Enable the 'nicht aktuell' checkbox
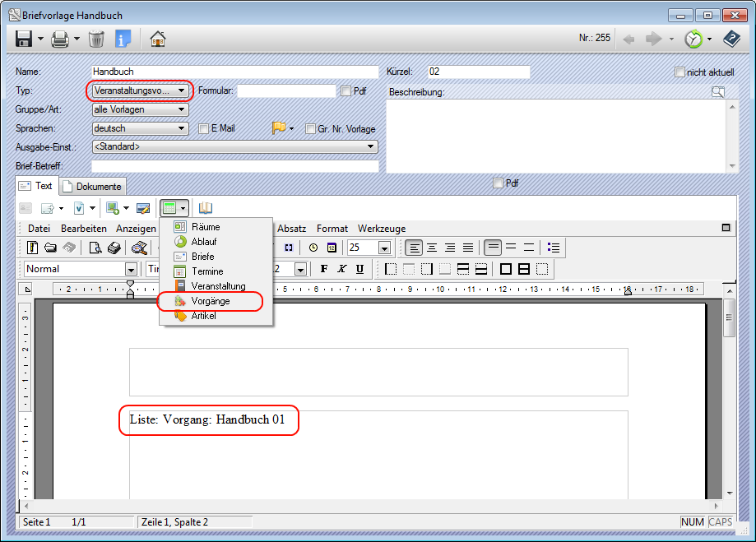The height and width of the screenshot is (542, 756). click(679, 72)
